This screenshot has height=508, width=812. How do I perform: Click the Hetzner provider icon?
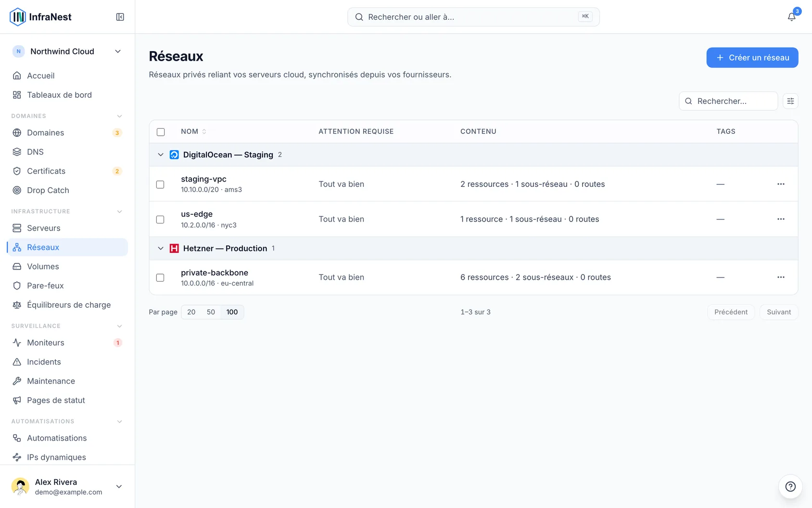click(x=174, y=248)
